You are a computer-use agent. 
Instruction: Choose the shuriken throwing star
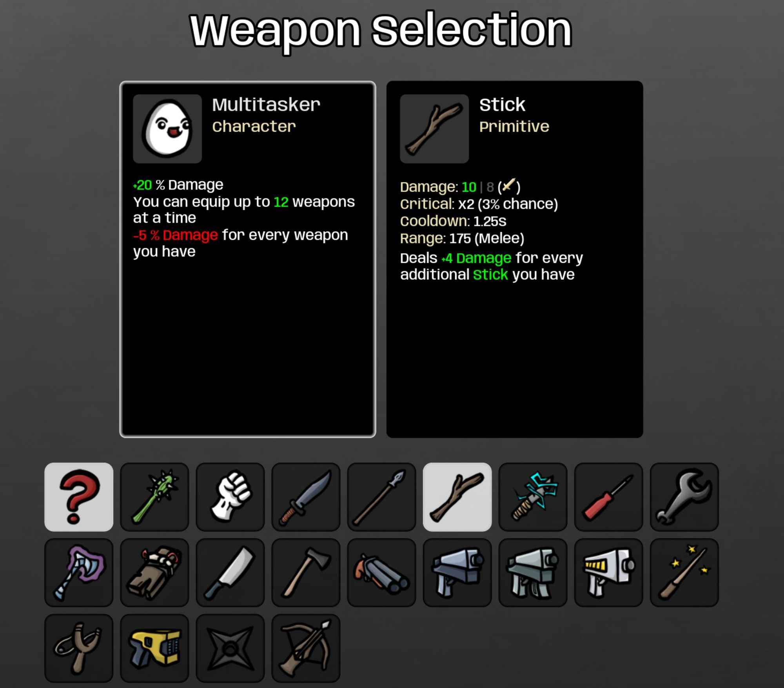click(x=230, y=648)
